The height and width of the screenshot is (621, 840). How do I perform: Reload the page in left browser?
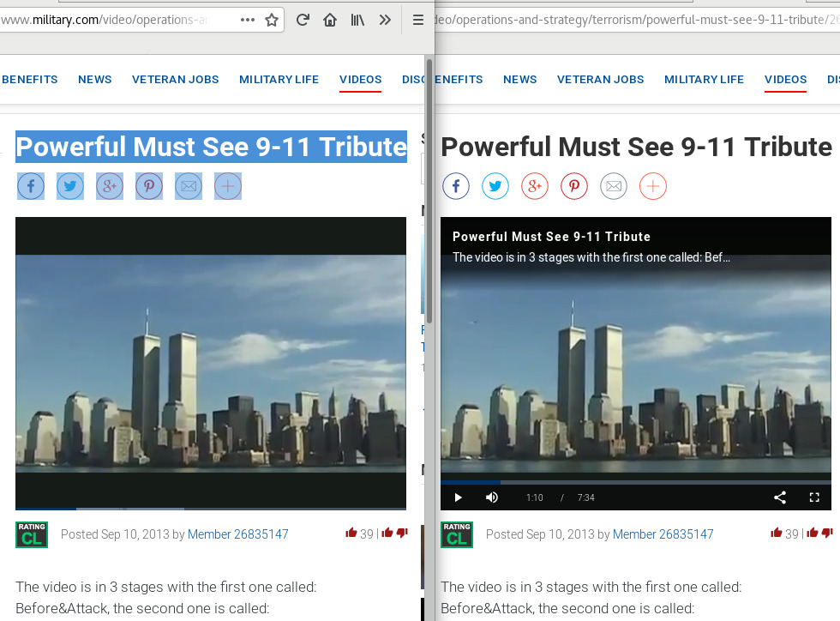click(x=303, y=20)
